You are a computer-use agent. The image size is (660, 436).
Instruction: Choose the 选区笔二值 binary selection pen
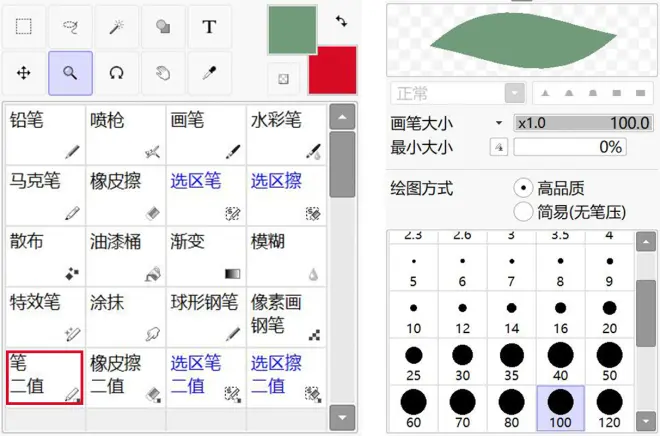[206, 378]
